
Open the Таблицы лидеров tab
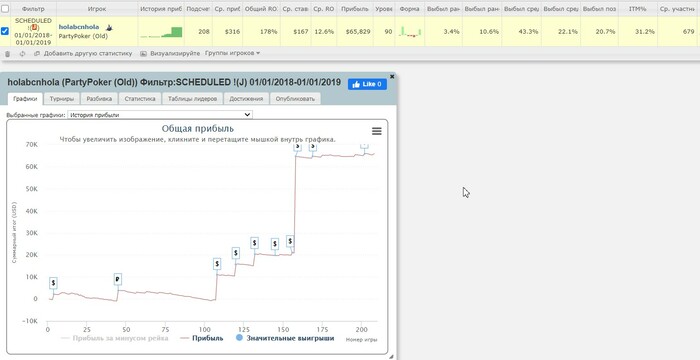[x=192, y=99]
